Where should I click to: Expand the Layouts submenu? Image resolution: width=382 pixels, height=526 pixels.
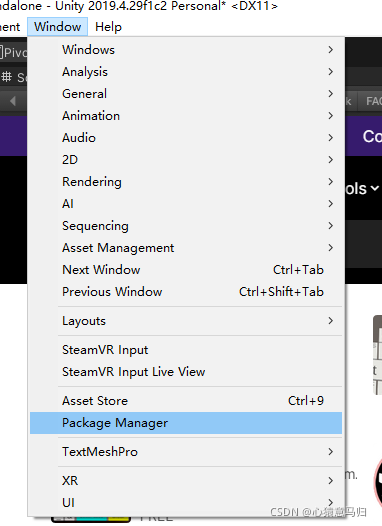[x=186, y=321]
